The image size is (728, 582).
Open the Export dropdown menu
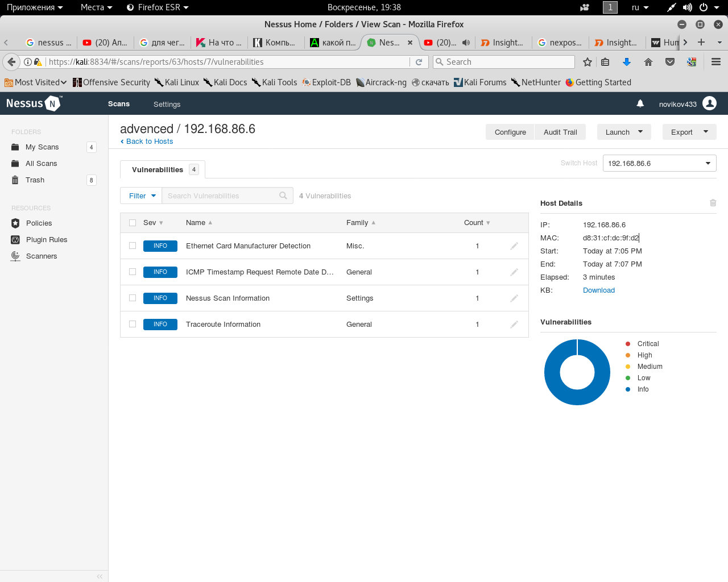(x=689, y=132)
